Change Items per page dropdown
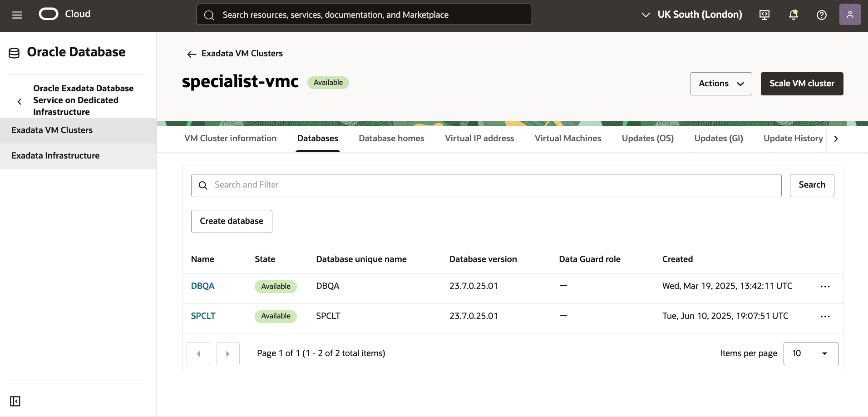 point(811,353)
